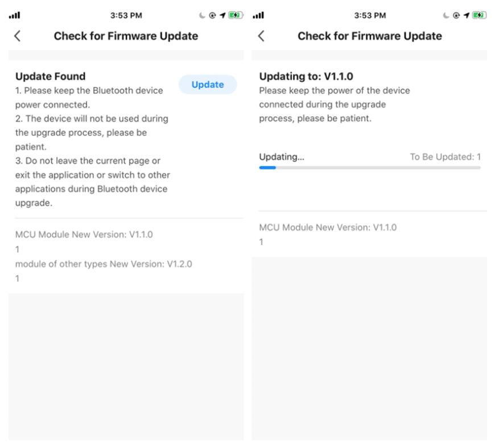Viewport: 495px width, 448px height.
Task: Click the right screen's rotation lock icon
Action: pyautogui.click(x=456, y=15)
